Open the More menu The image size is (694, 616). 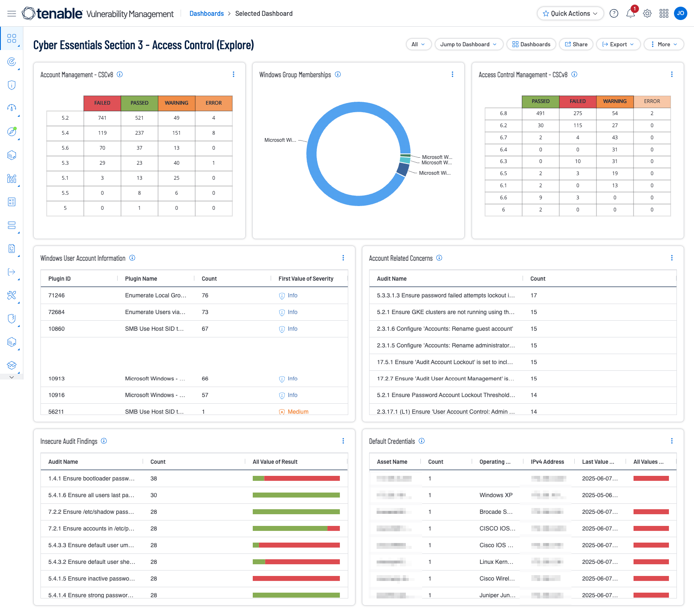click(x=663, y=44)
